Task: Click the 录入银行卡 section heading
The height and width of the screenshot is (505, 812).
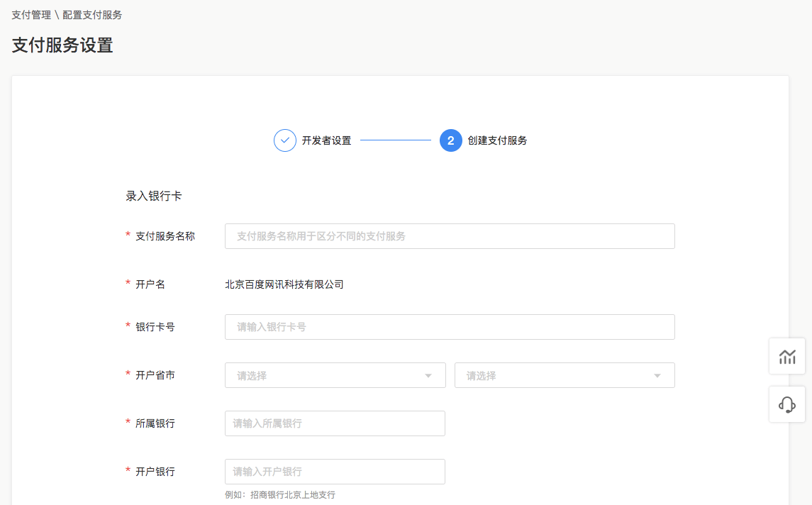Action: click(152, 195)
